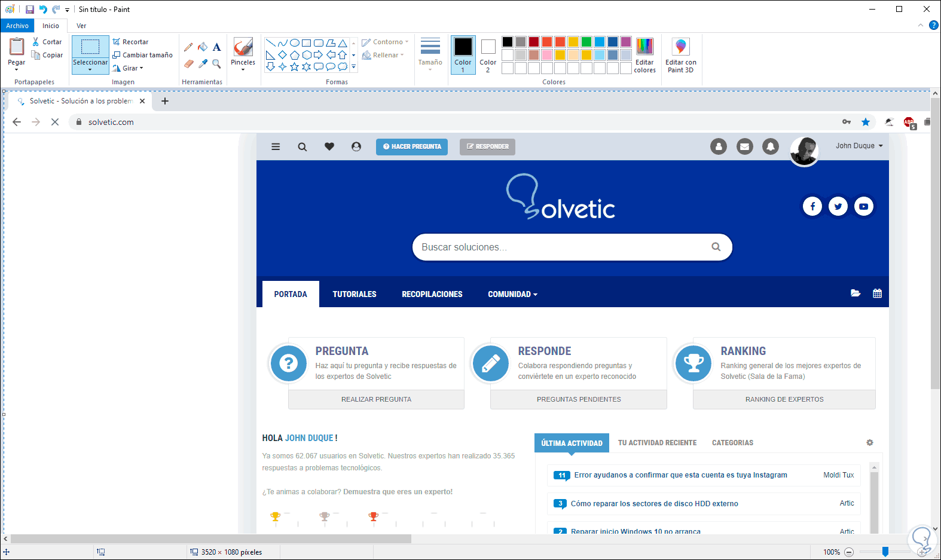Pick the Right triangle shape

(271, 55)
